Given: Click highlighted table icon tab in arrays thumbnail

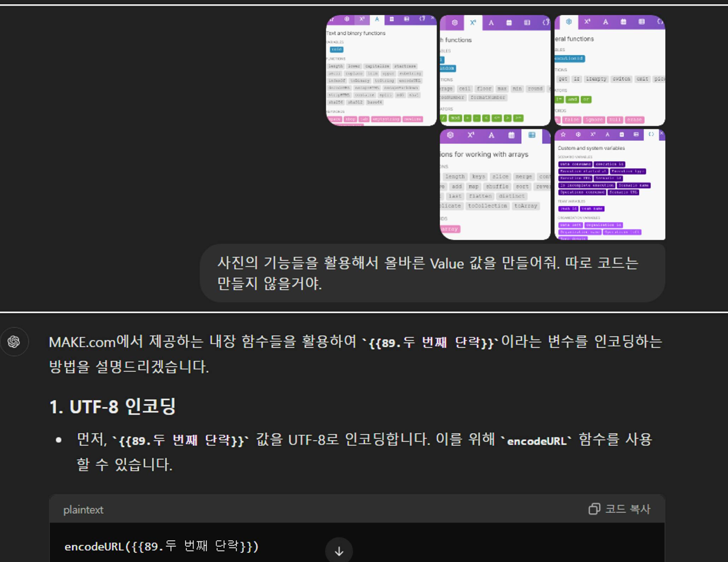Looking at the screenshot, I should click(532, 135).
